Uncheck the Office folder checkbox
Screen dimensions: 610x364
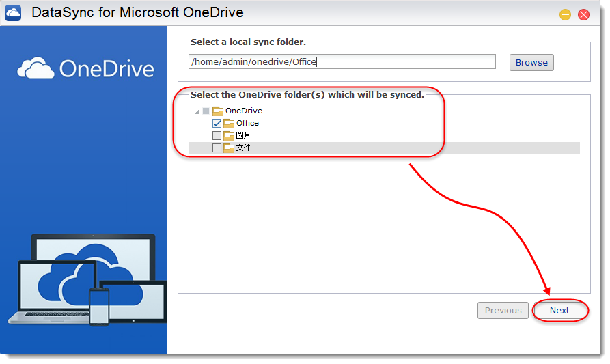coord(217,124)
